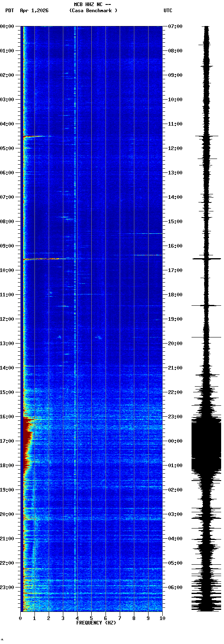
Task: Select the PDT time label 09:00
Action: [7, 246]
